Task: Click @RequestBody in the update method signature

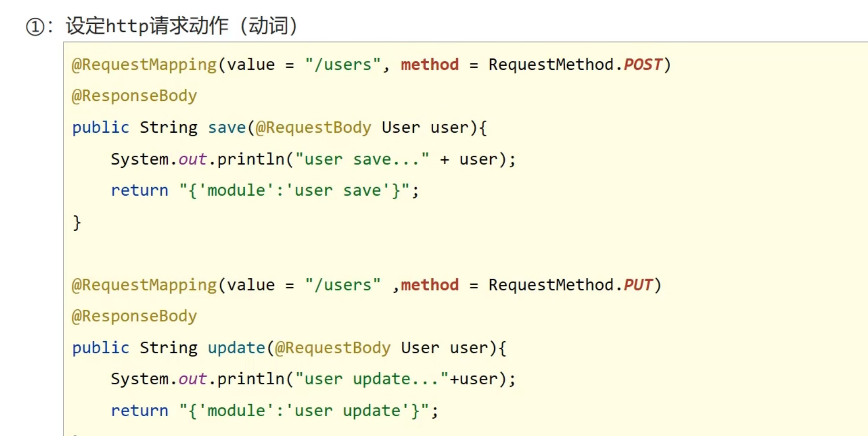Action: (333, 348)
